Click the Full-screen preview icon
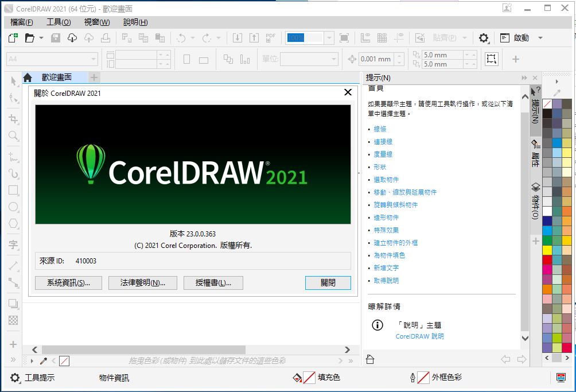 coord(344,38)
